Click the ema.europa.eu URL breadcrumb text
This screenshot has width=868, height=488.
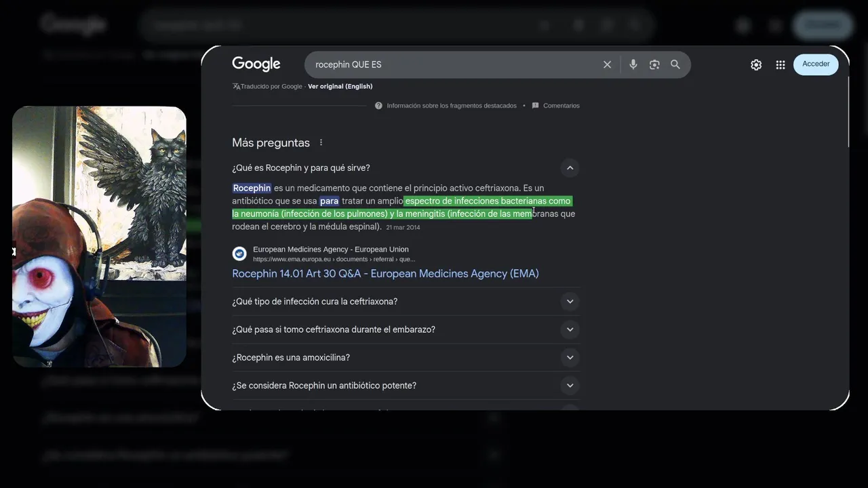pos(334,259)
